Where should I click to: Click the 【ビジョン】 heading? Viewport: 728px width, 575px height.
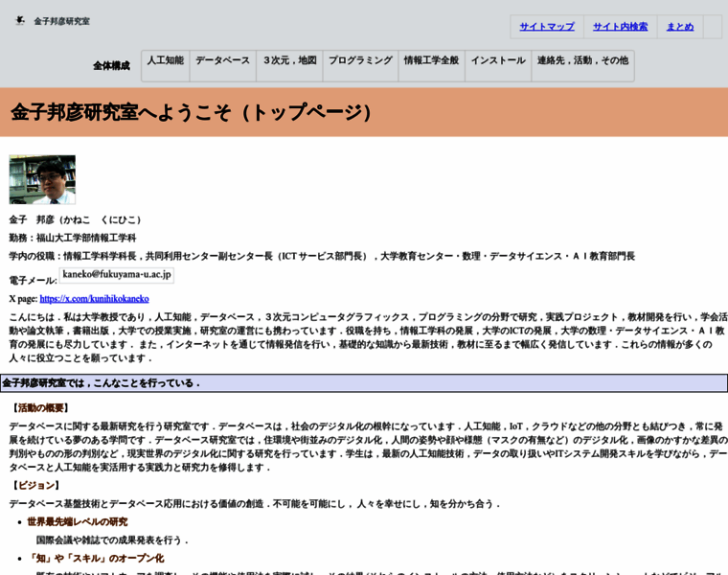point(36,485)
